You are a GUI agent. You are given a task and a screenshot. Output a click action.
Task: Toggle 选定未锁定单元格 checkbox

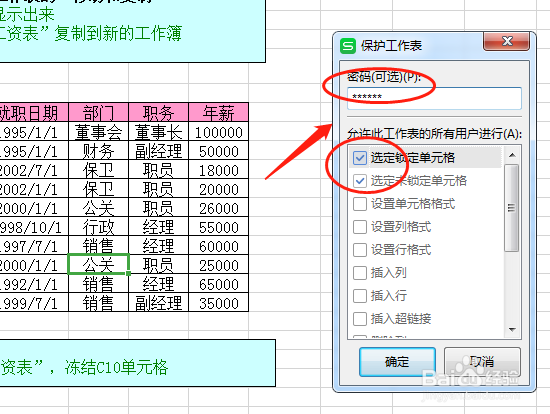point(360,181)
